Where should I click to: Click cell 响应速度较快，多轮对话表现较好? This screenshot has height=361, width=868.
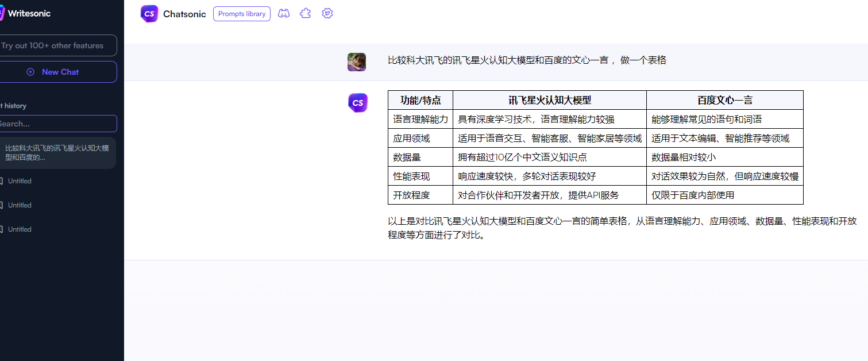[550, 176]
